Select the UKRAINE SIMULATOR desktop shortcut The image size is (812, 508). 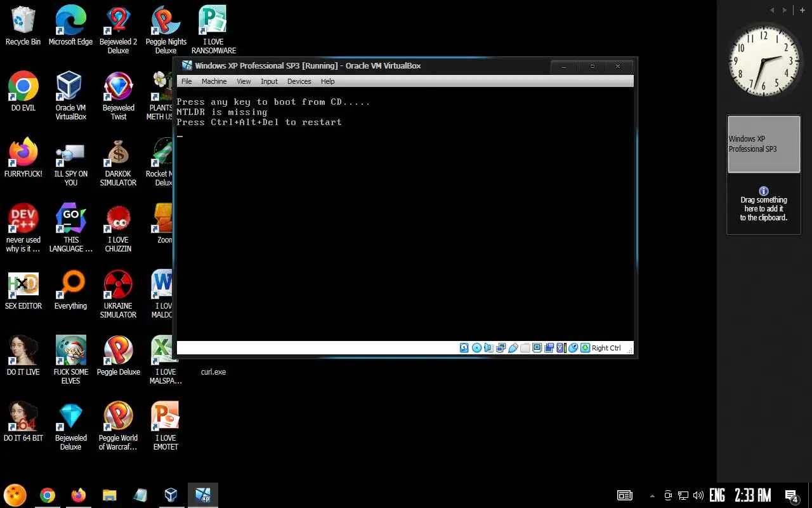click(x=118, y=295)
